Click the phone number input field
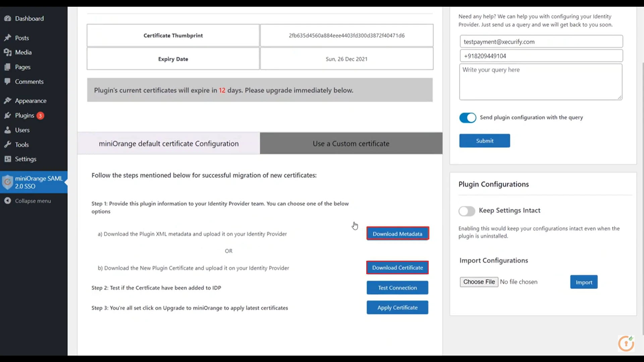 (541, 56)
